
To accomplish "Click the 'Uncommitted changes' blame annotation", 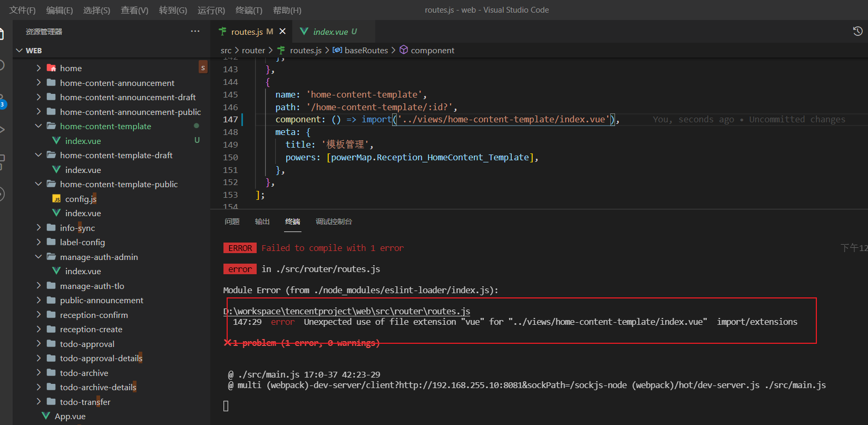I will point(797,120).
